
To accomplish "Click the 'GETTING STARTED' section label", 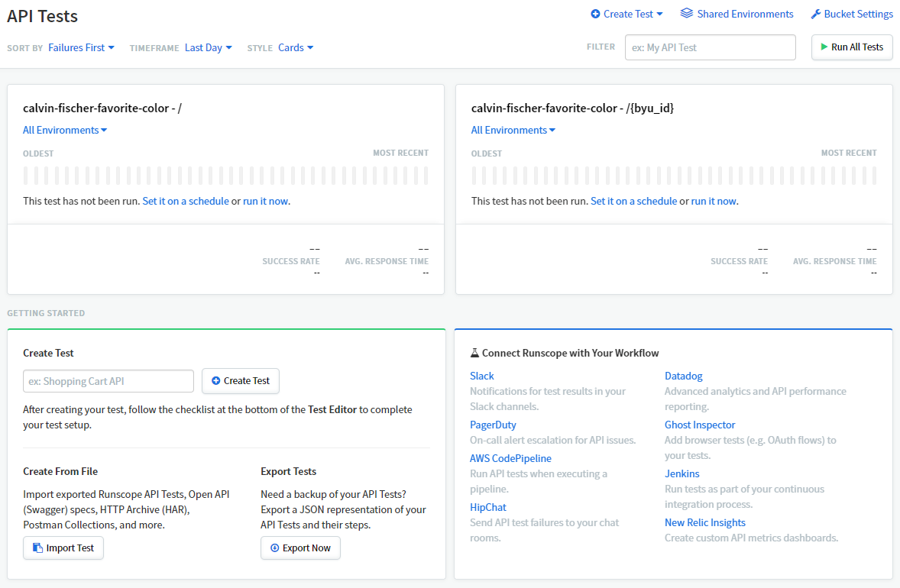I will pyautogui.click(x=46, y=313).
